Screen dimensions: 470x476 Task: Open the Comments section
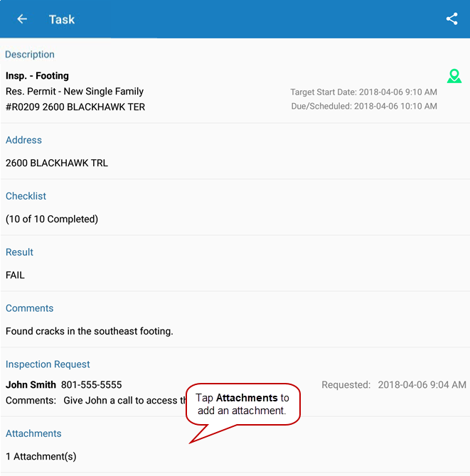29,308
